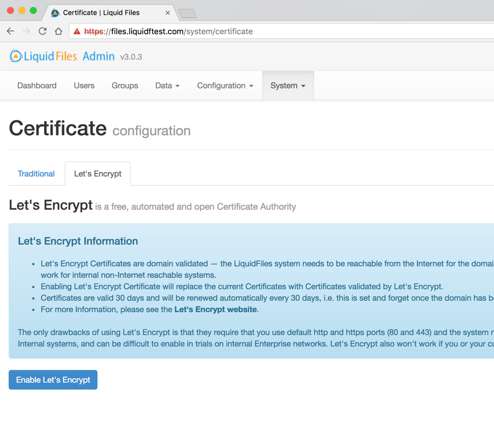Reload the current page
The width and height of the screenshot is (494, 448).
click(42, 32)
